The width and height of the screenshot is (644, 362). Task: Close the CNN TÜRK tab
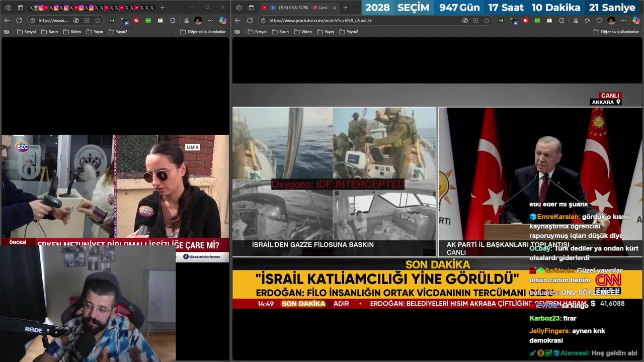click(335, 8)
